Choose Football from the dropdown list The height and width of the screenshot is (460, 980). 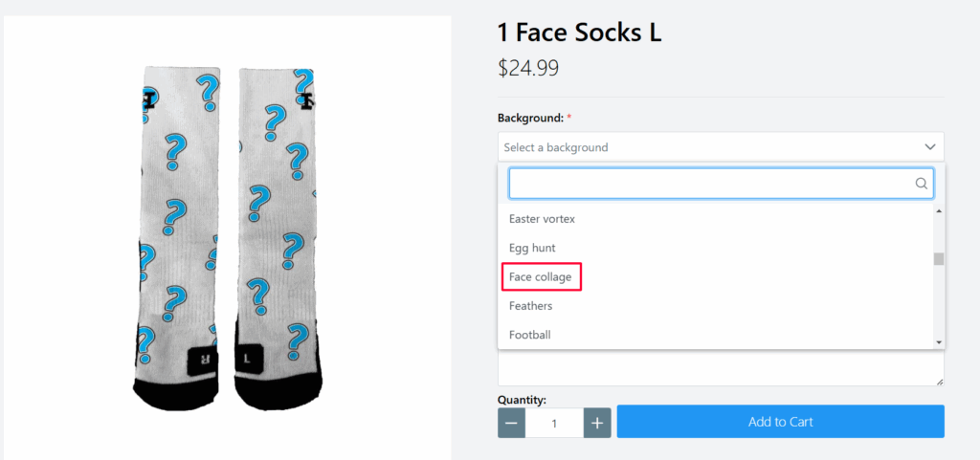529,335
